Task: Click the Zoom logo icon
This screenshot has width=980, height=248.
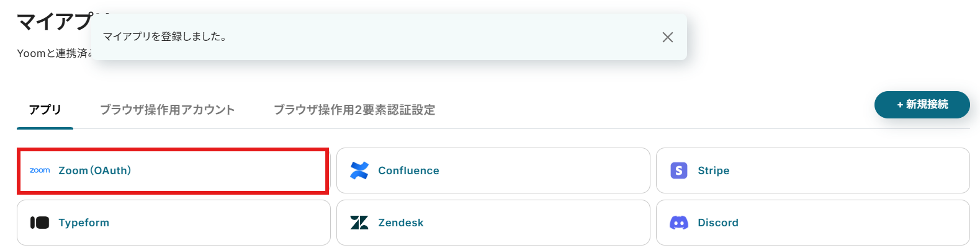Action: (40, 170)
